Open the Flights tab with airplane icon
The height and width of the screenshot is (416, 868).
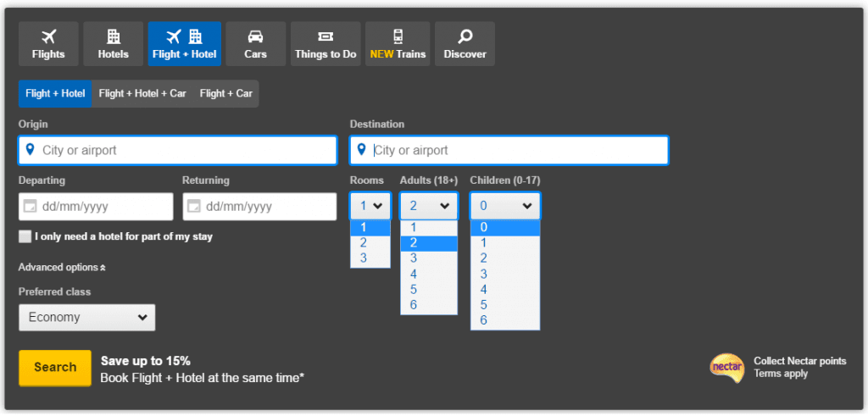coord(48,44)
